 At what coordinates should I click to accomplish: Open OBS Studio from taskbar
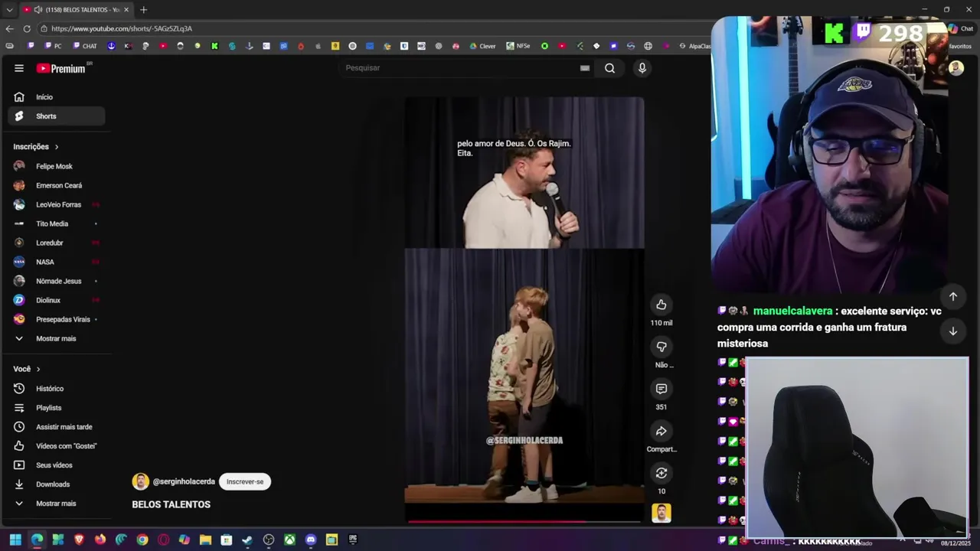269,540
